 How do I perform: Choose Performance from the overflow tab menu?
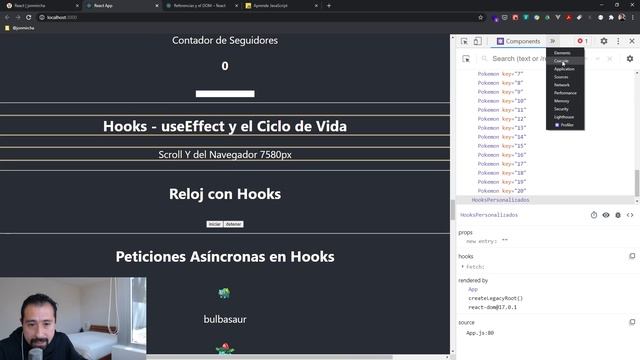[565, 93]
